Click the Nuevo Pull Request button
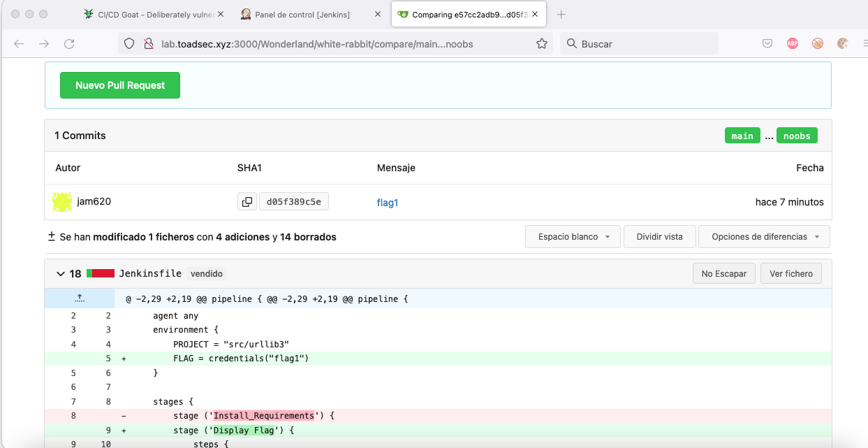This screenshot has height=448, width=868. (120, 85)
